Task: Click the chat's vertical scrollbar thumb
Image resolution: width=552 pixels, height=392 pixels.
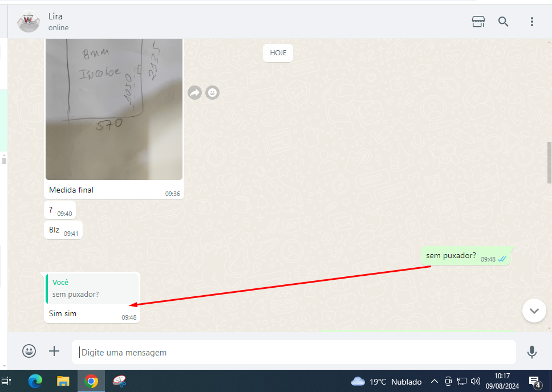Action: click(549, 162)
